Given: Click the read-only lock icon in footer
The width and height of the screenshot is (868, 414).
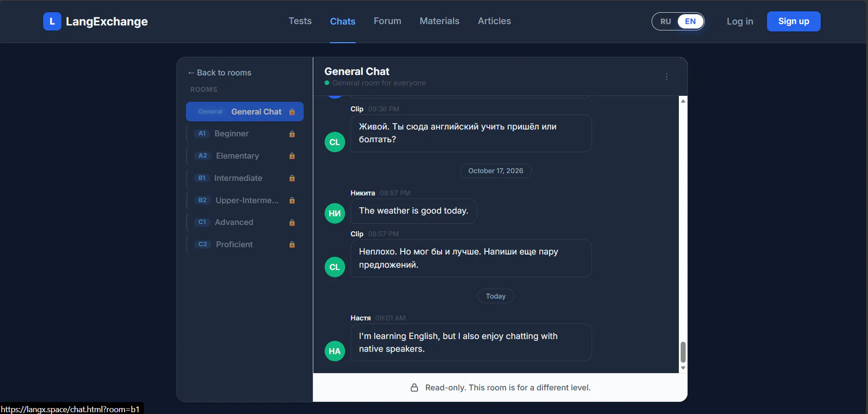Looking at the screenshot, I should [414, 388].
